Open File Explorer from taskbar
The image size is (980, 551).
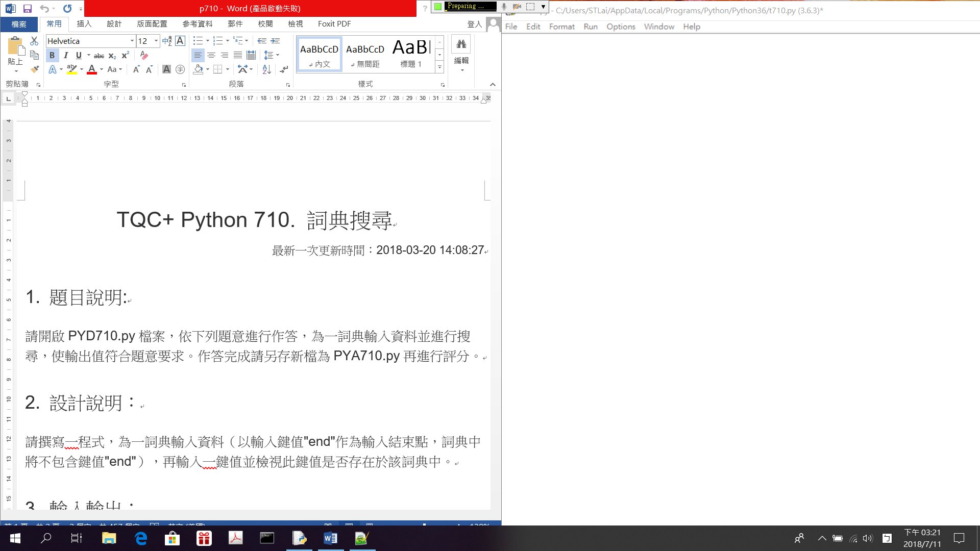[109, 538]
